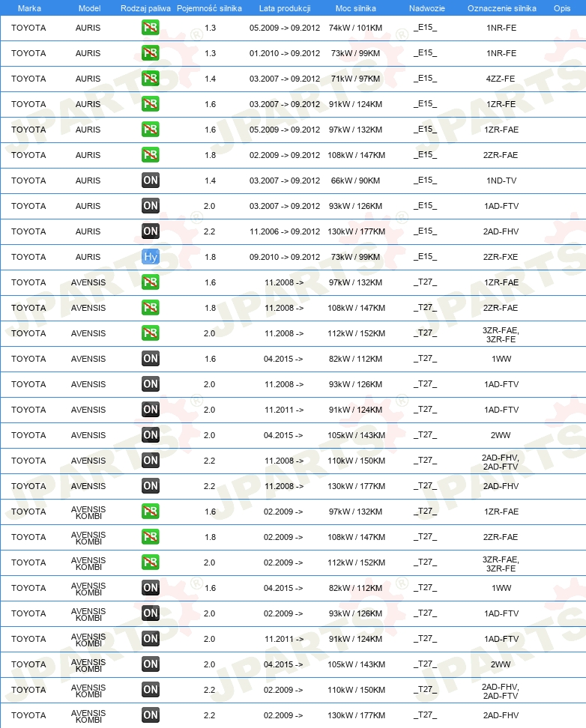Click diesel ON icon in Avensis sedan 11.2008 130kW row

coord(150,486)
